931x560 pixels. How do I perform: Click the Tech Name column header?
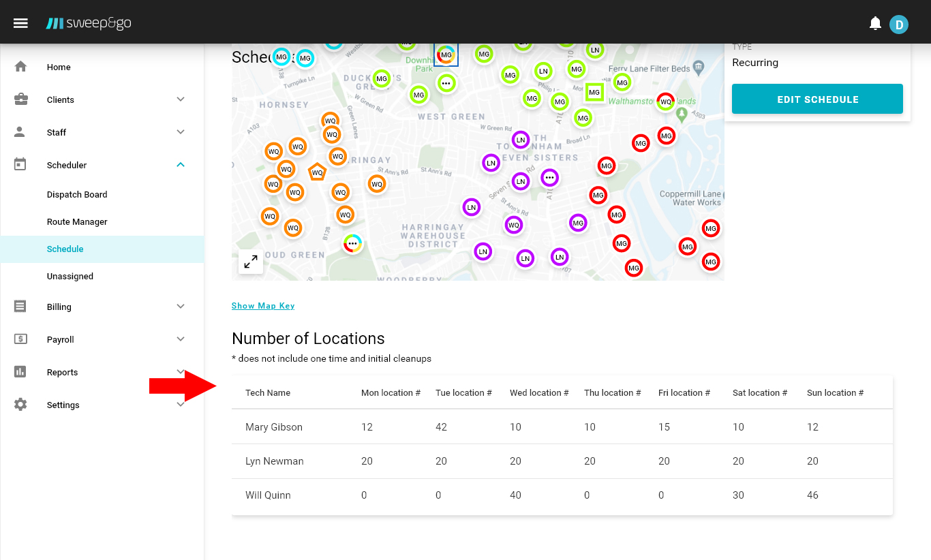[268, 393]
